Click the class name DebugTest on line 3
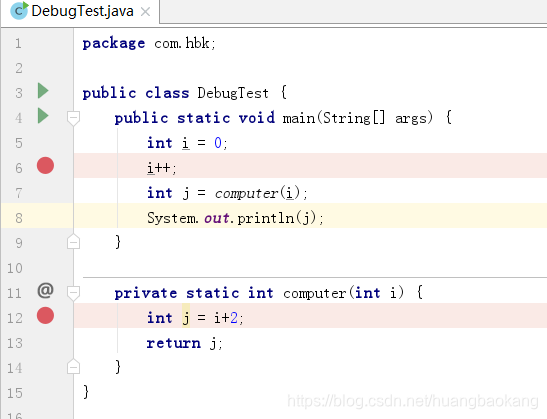This screenshot has height=419, width=547. point(233,93)
